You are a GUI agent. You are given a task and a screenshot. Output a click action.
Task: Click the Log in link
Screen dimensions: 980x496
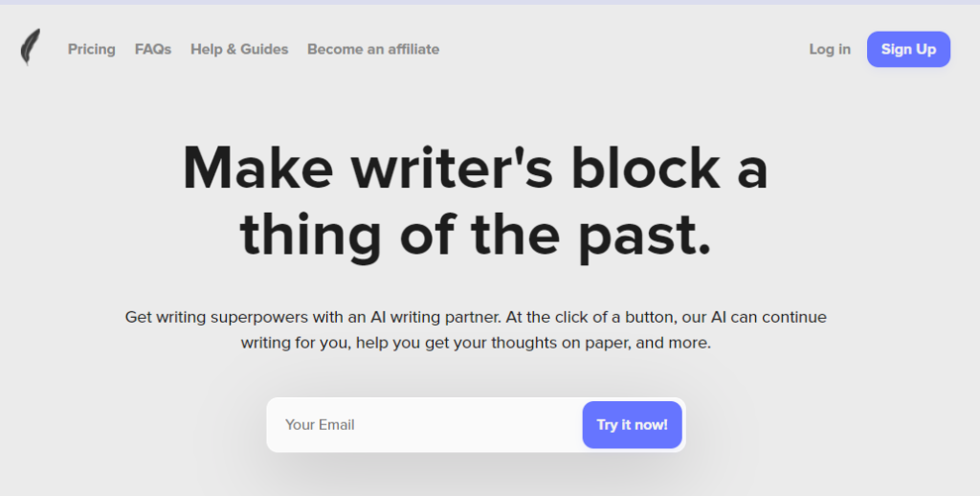[830, 49]
